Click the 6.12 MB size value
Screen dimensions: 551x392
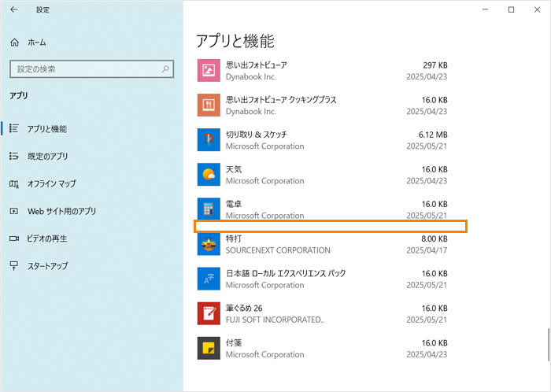pyautogui.click(x=433, y=135)
